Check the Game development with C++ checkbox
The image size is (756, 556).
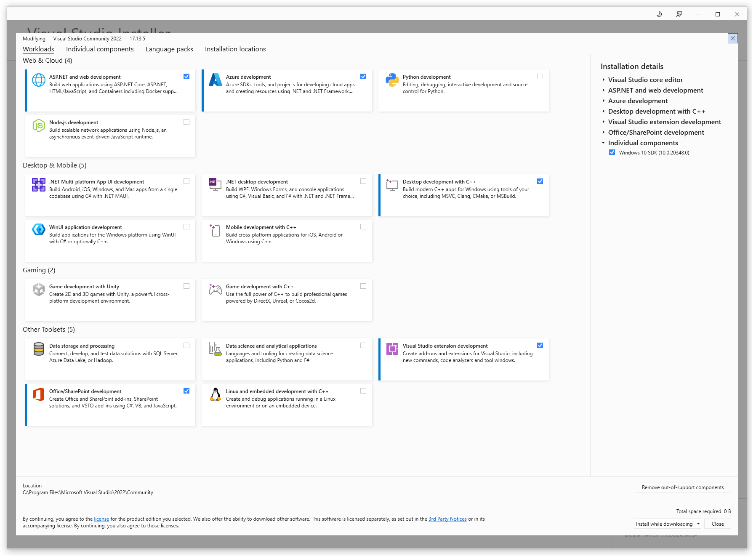tap(363, 286)
